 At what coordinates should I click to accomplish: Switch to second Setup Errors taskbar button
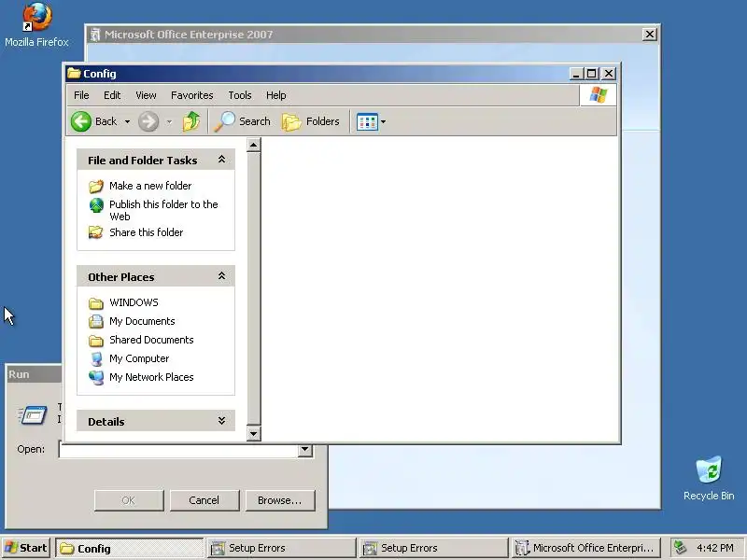point(434,548)
